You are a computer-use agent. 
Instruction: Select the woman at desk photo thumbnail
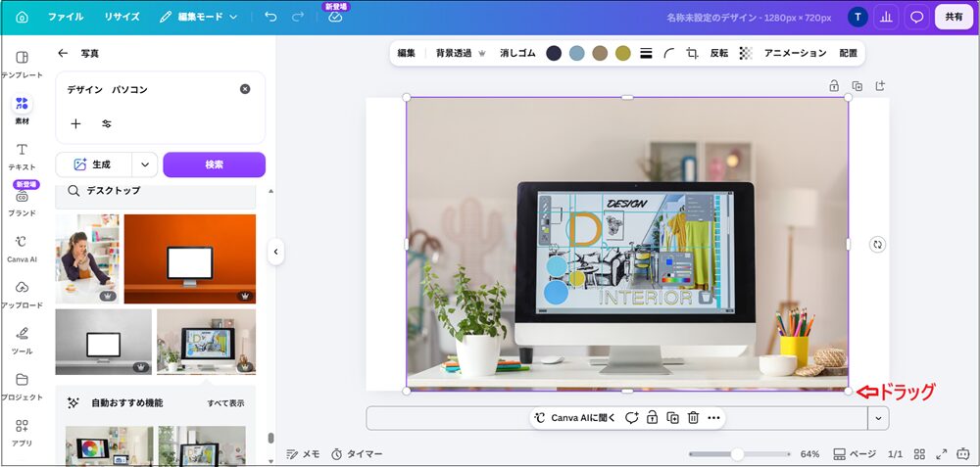pyautogui.click(x=87, y=259)
